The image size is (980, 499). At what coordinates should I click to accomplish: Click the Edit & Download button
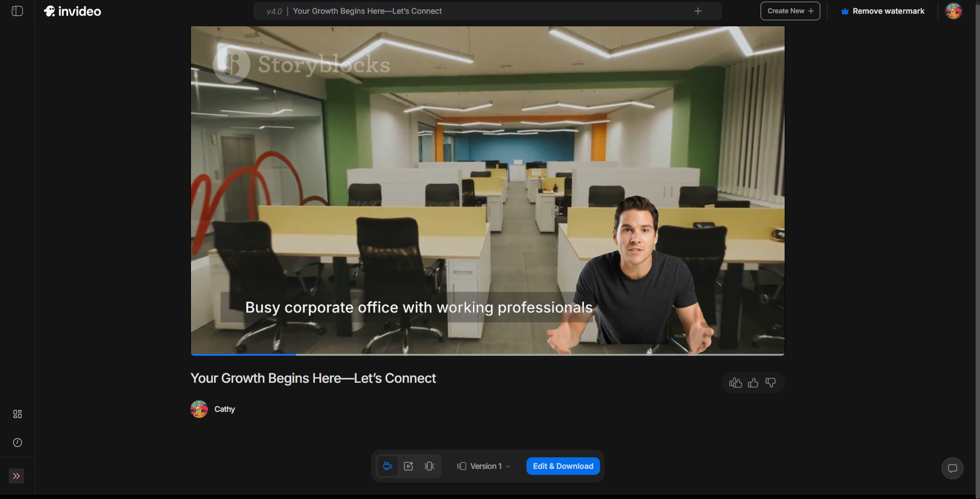563,466
